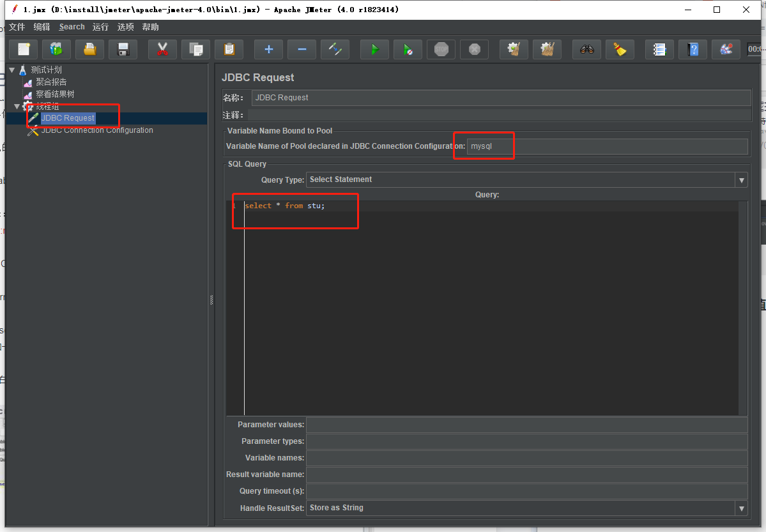Viewport: 766px width, 532px height.
Task: Click Start no pauses icon
Action: [408, 49]
